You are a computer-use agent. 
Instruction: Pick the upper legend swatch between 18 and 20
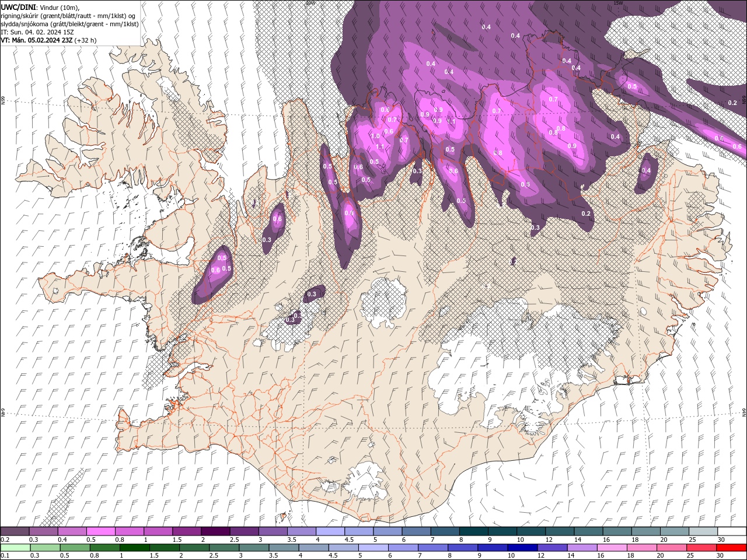click(645, 531)
